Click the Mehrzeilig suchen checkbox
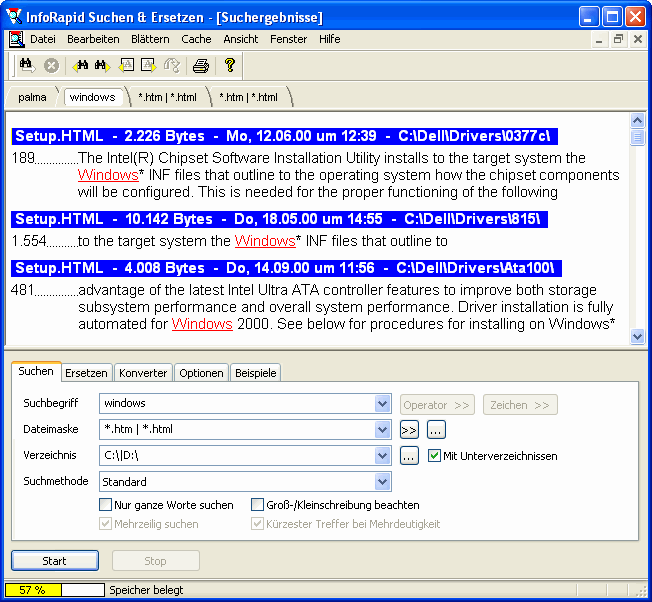 (x=106, y=524)
